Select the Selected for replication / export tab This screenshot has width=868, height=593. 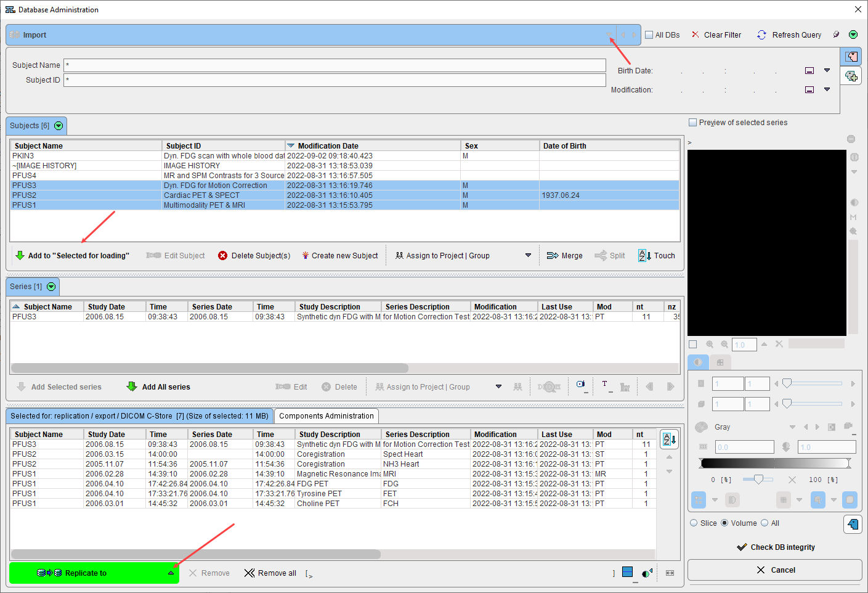139,416
